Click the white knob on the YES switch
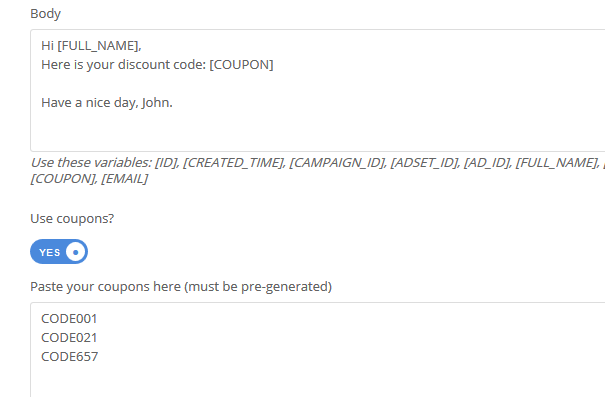The width and height of the screenshot is (605, 397). coord(76,252)
